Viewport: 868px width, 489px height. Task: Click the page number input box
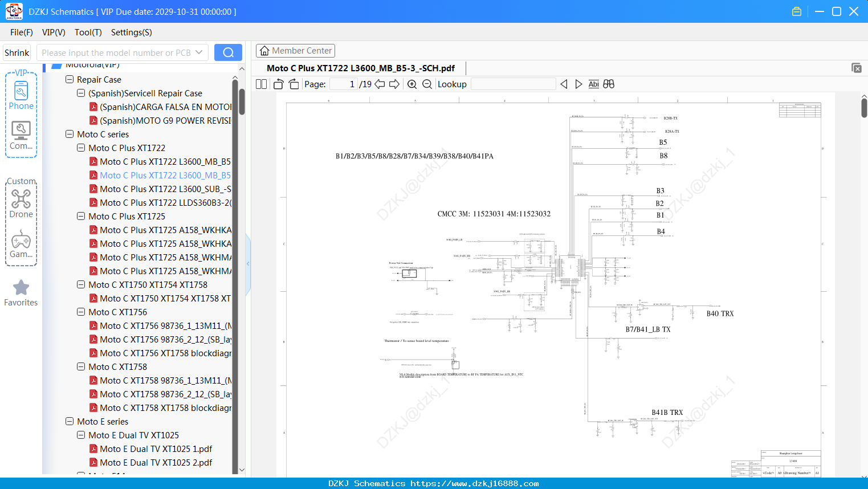[344, 84]
